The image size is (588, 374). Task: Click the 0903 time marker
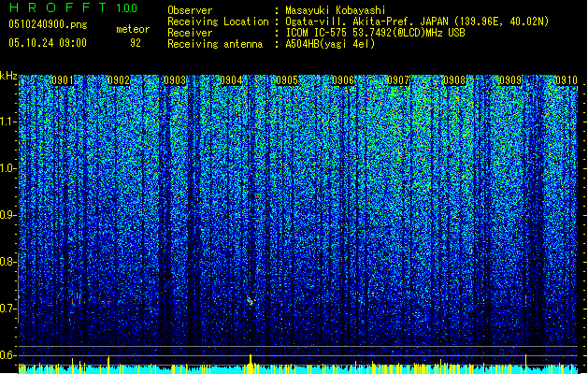[x=175, y=80]
